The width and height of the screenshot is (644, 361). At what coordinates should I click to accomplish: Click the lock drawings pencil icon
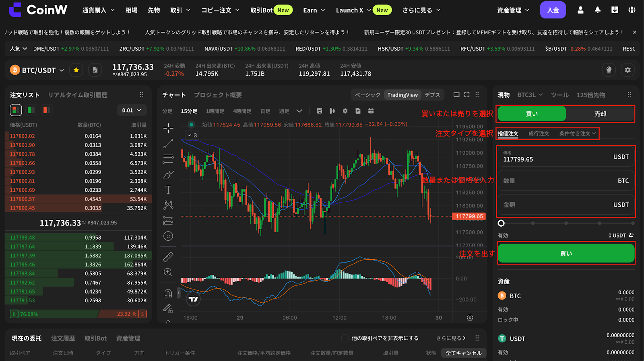(168, 308)
